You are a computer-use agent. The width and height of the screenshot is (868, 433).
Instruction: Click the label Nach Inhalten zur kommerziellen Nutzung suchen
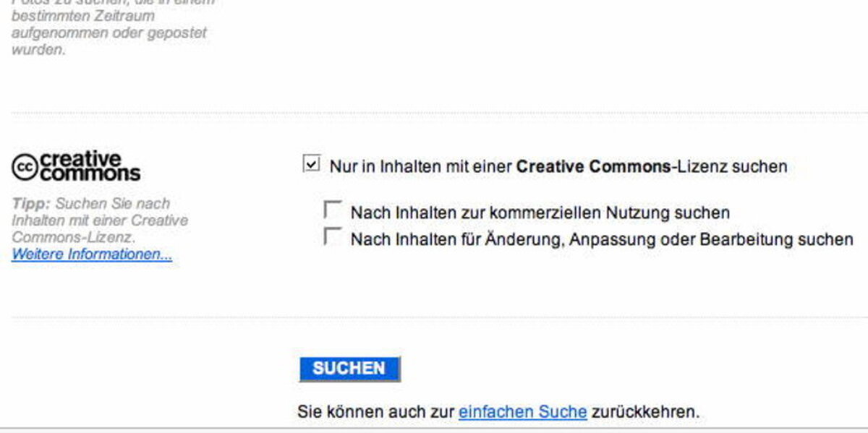coord(540,213)
